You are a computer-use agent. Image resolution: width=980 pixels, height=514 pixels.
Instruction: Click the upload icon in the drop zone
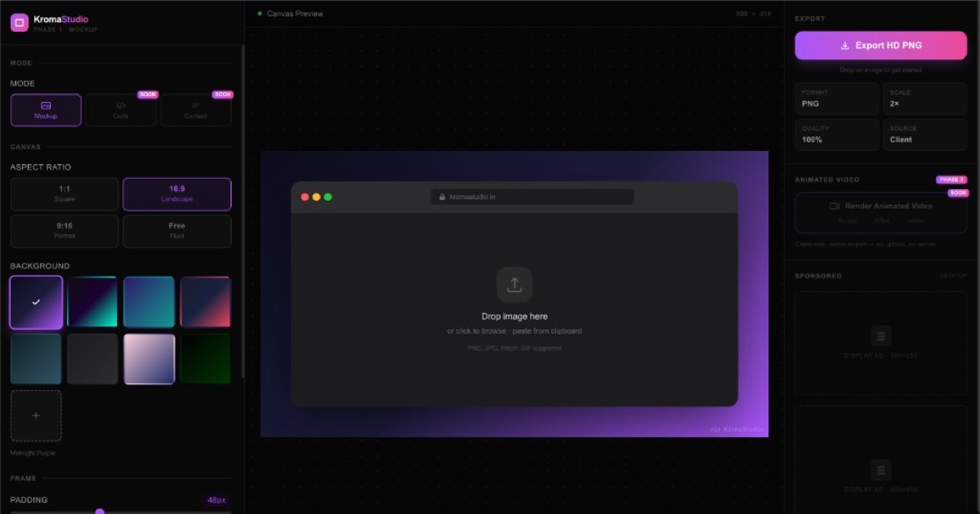514,285
